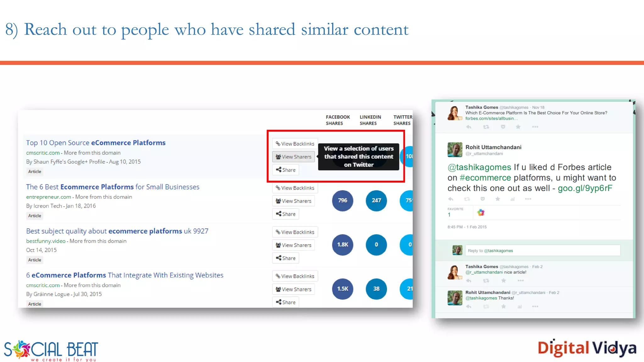View Sharers for 6 Best Ecommerce Platforms article
This screenshot has height=362, width=644.
point(293,201)
